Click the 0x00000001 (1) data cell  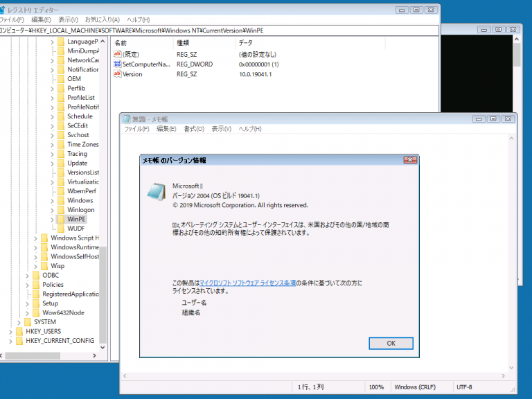click(259, 64)
